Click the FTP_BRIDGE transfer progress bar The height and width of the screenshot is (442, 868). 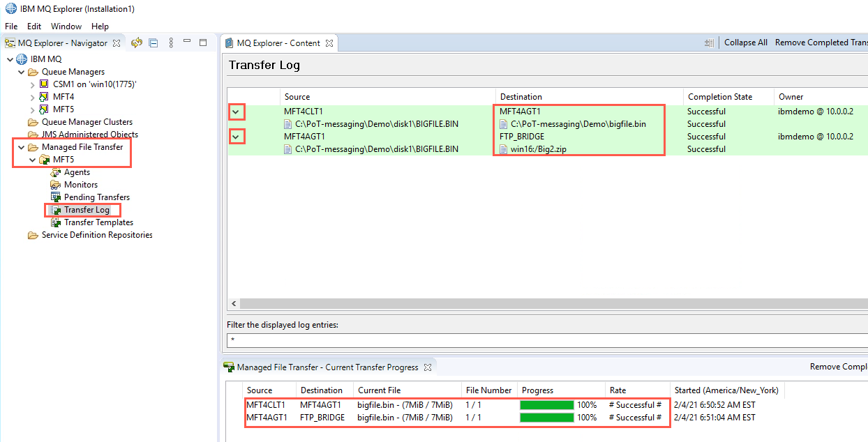547,418
